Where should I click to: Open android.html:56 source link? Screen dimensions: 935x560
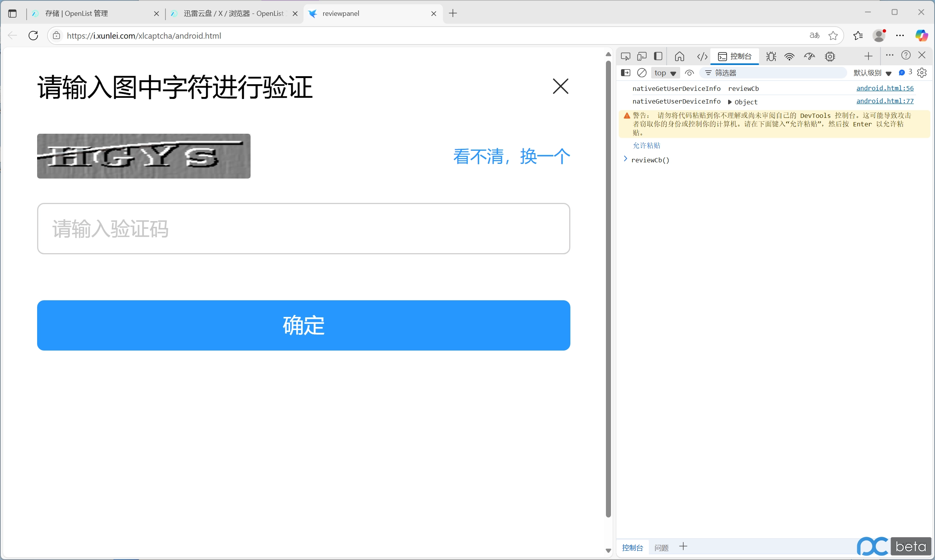click(x=885, y=88)
